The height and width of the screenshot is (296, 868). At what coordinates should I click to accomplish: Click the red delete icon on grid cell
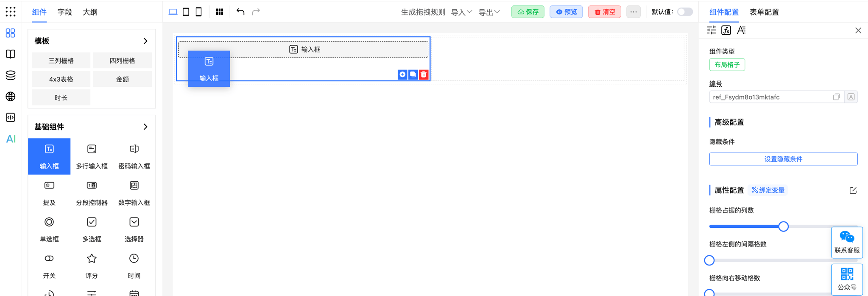[424, 75]
